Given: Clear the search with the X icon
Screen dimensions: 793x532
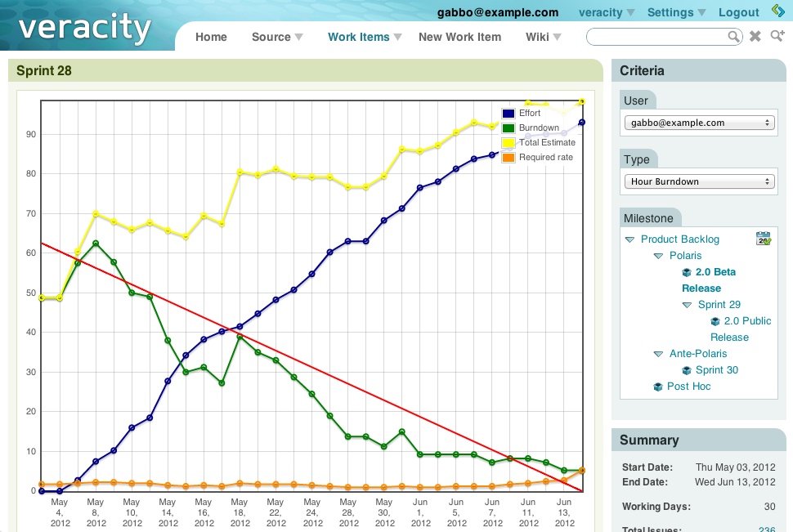Looking at the screenshot, I should [x=755, y=37].
